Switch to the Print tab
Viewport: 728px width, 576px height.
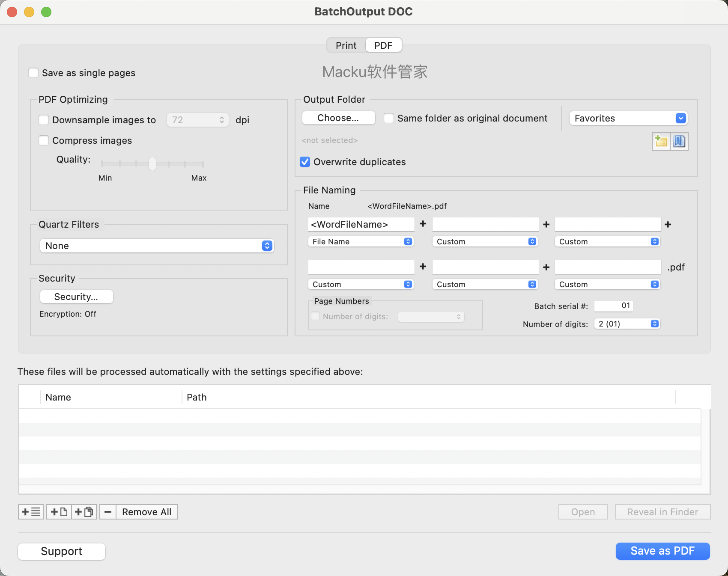[346, 45]
